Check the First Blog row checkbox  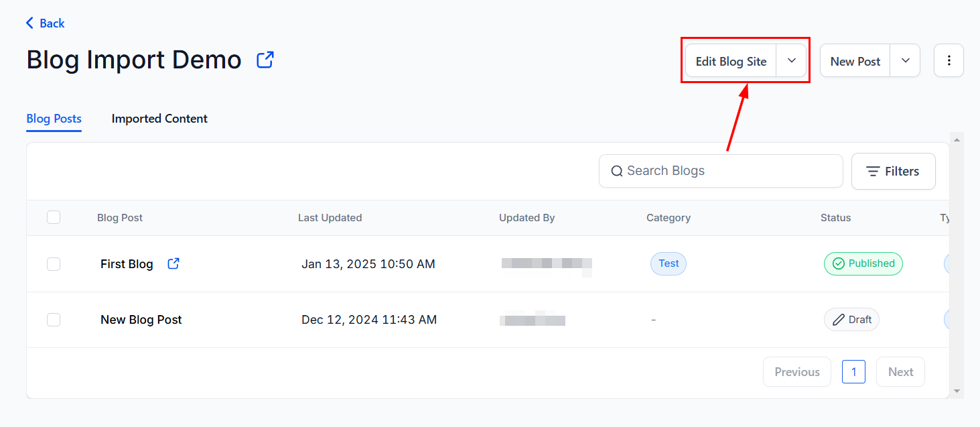(x=54, y=264)
